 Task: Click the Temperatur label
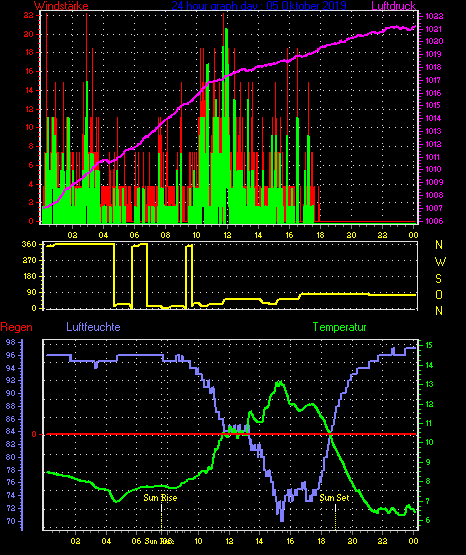pos(340,327)
